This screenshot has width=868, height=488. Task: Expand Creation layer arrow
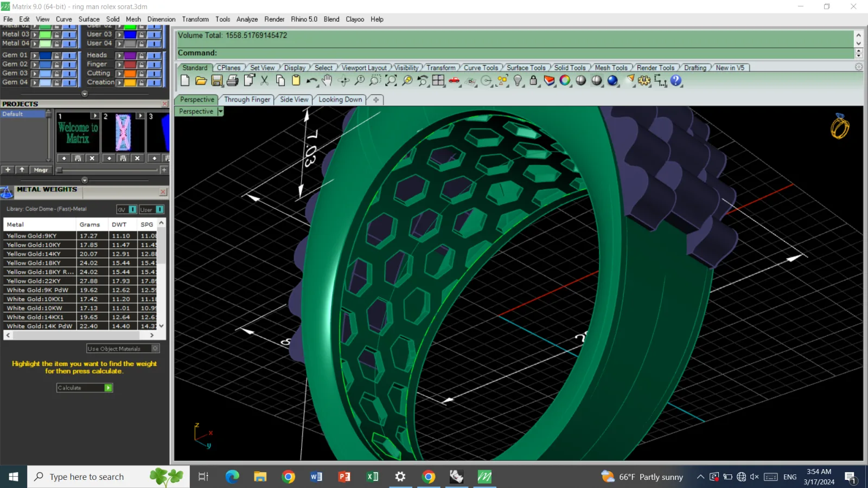(120, 82)
